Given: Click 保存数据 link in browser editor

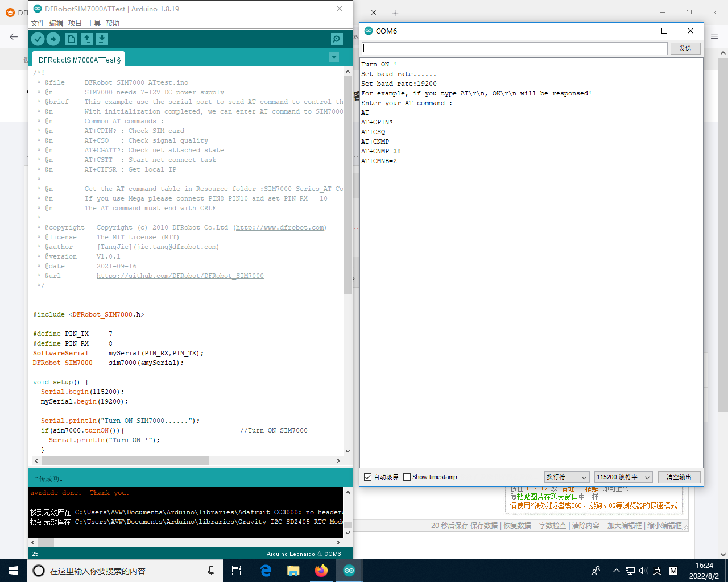Looking at the screenshot, I should click(x=483, y=526).
